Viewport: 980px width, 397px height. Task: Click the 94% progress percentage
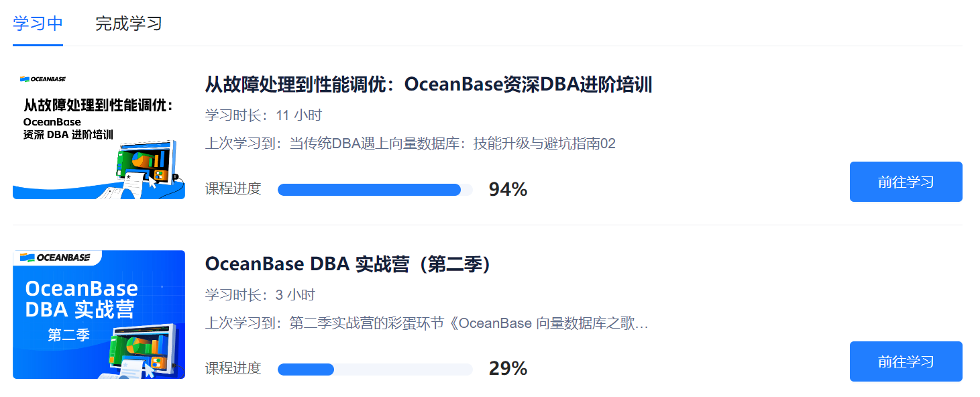(508, 190)
